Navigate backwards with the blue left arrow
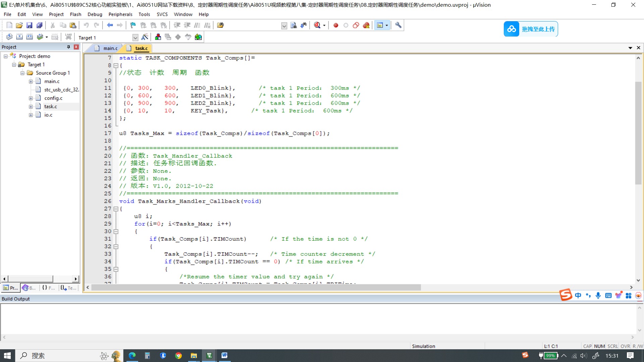This screenshot has height=362, width=644. pyautogui.click(x=110, y=25)
